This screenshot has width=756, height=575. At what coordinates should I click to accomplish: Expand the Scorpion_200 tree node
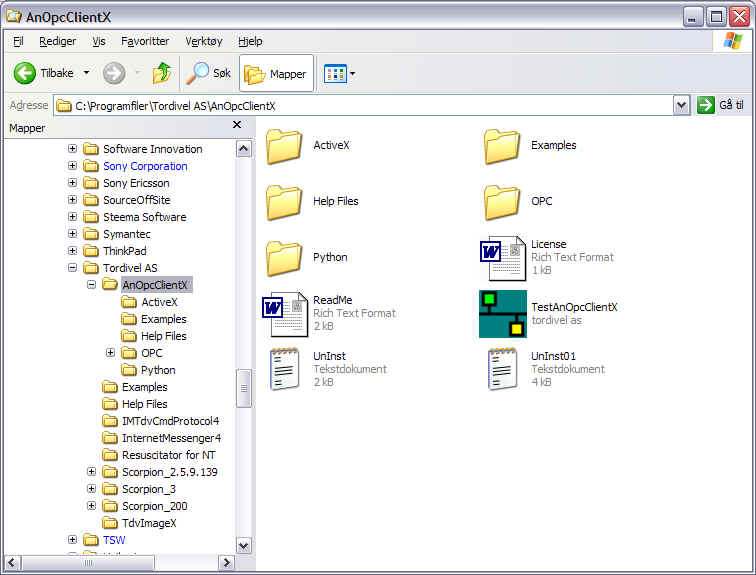pos(91,505)
